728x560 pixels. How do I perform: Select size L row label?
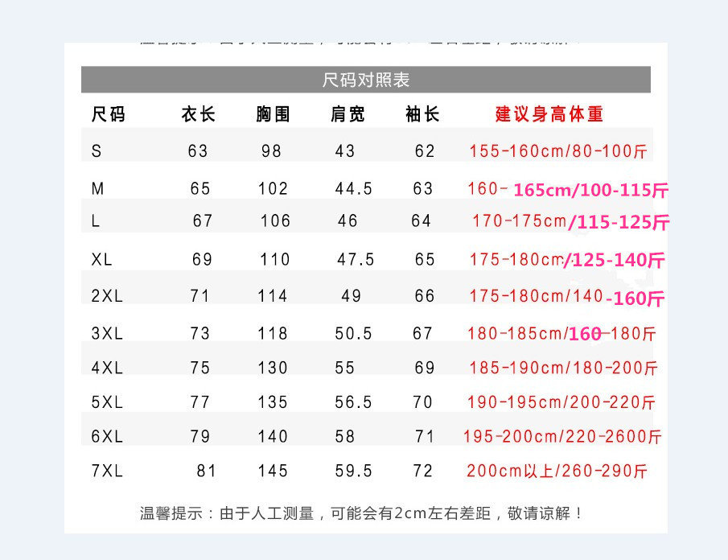click(x=93, y=220)
